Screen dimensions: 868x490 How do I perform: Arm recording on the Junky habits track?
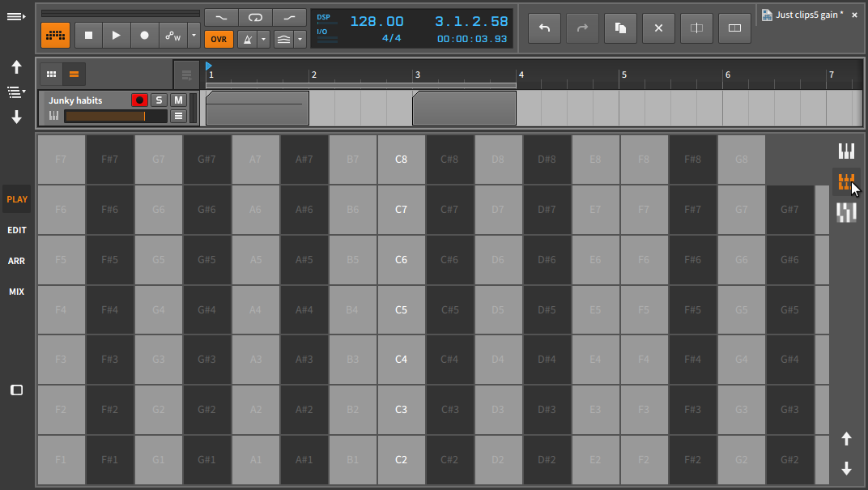click(x=140, y=100)
